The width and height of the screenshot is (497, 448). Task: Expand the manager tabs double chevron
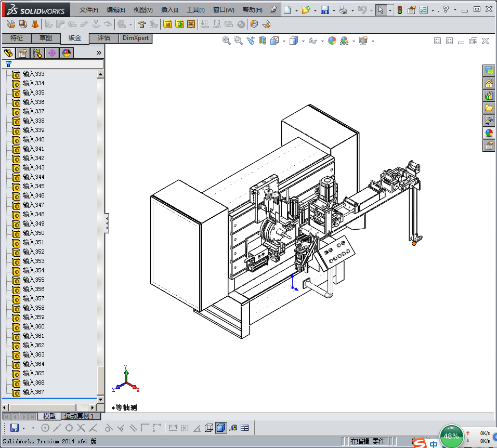click(99, 53)
